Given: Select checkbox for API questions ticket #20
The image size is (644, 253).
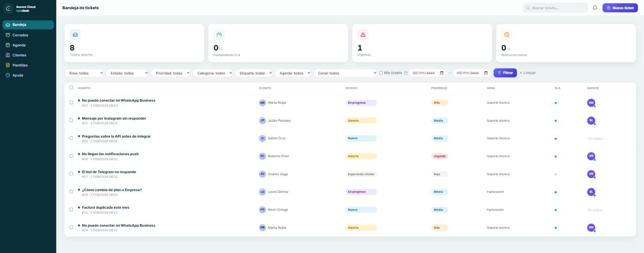Looking at the screenshot, I should click(71, 138).
